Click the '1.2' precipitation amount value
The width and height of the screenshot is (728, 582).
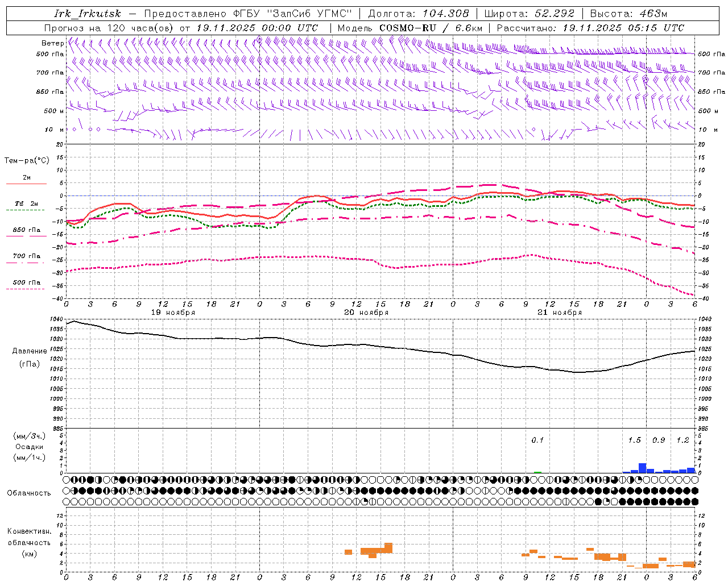pos(682,440)
